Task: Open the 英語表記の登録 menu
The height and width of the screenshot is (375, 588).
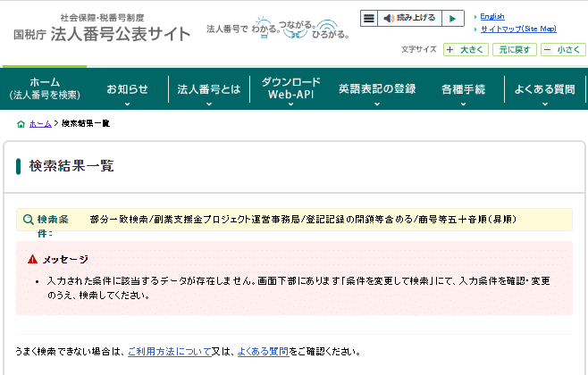Action: tap(376, 90)
